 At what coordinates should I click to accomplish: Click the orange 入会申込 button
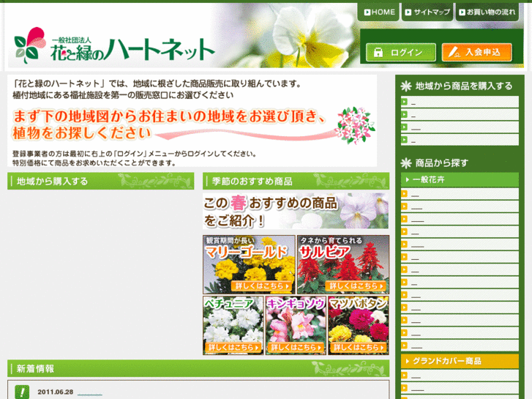coord(476,52)
